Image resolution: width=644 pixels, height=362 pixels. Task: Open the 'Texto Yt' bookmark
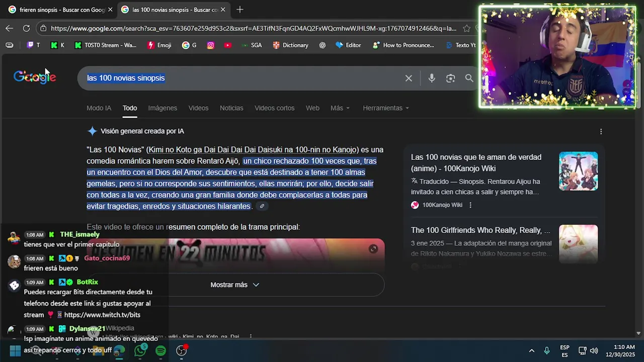pyautogui.click(x=460, y=45)
